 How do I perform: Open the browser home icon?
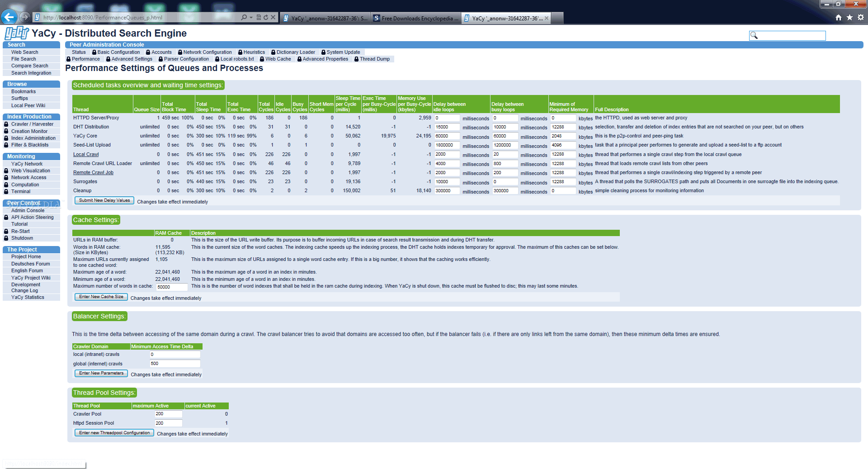[x=839, y=17]
